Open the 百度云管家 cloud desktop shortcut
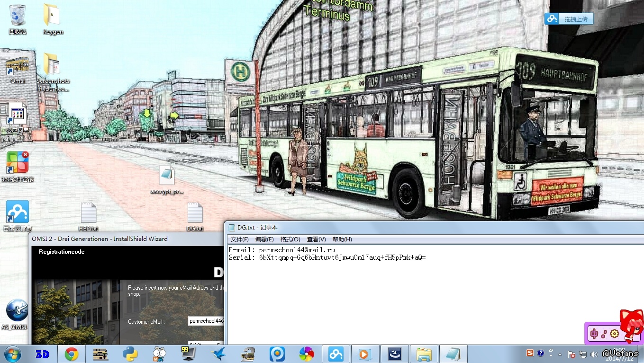644x363 pixels. coord(18,212)
